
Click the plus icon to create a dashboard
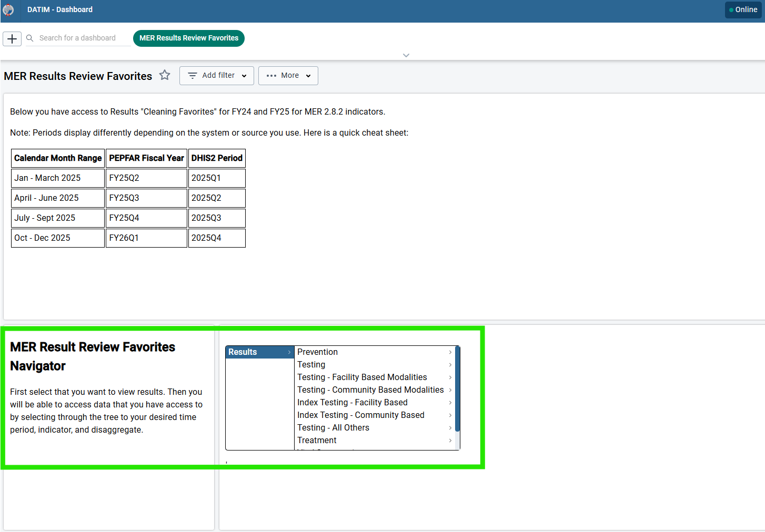(x=12, y=38)
